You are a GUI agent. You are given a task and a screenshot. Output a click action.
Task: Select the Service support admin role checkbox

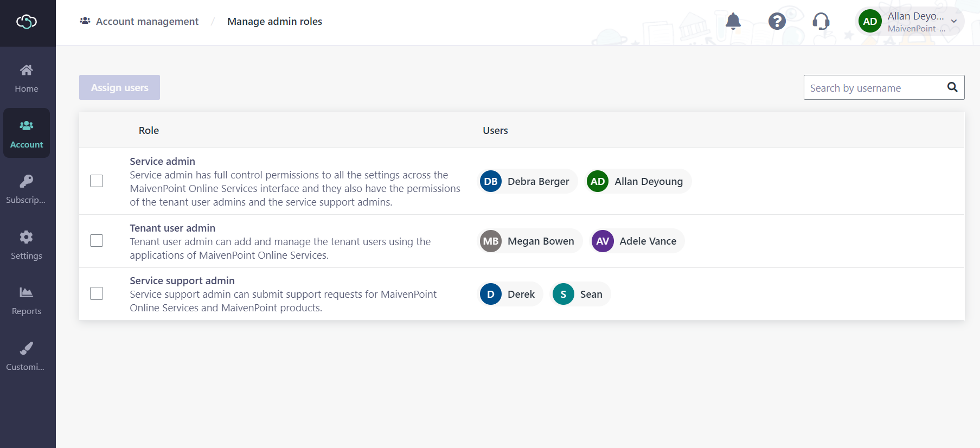tap(97, 293)
